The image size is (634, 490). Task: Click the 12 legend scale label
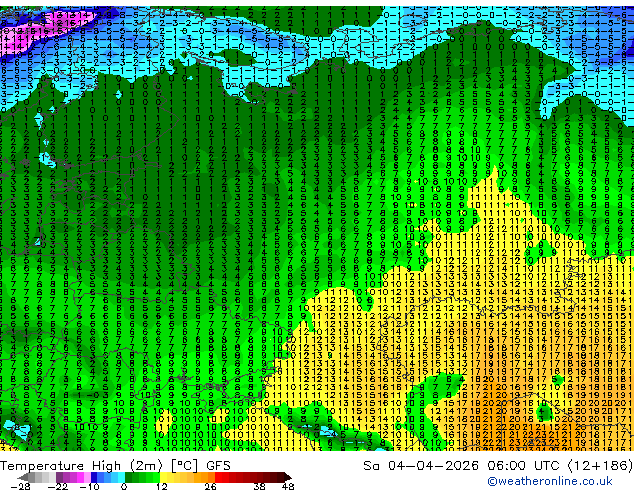pyautogui.click(x=162, y=486)
